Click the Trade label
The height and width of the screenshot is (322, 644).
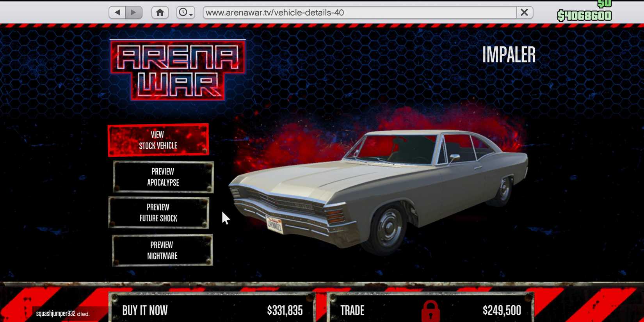pos(352,311)
